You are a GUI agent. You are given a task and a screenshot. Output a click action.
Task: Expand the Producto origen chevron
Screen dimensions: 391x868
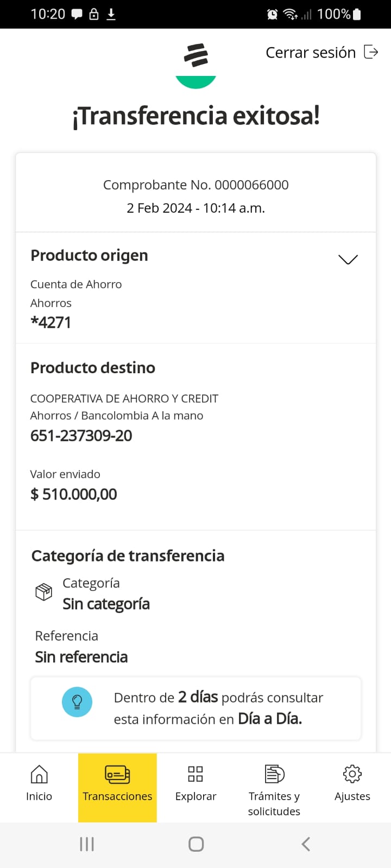click(x=348, y=259)
